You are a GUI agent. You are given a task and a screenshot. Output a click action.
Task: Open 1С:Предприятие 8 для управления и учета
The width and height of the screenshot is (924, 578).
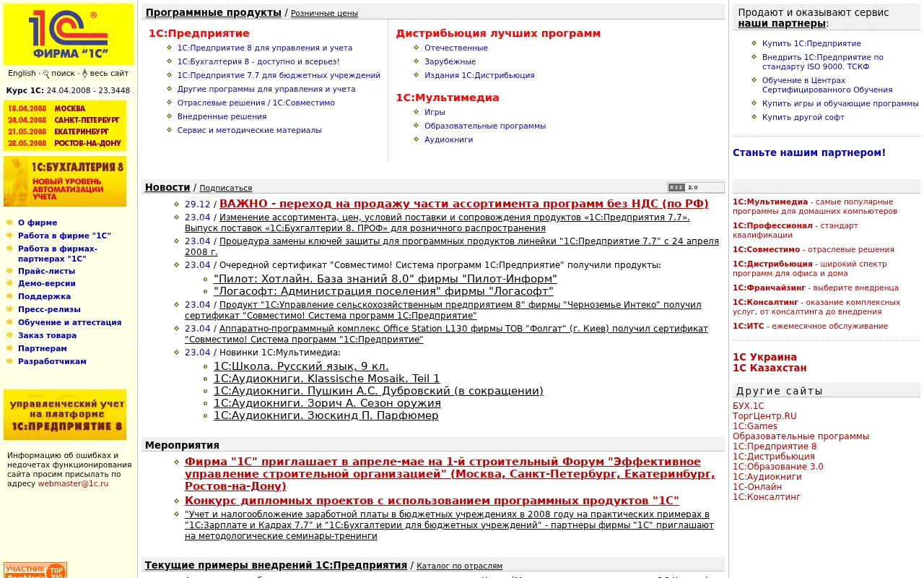[265, 48]
